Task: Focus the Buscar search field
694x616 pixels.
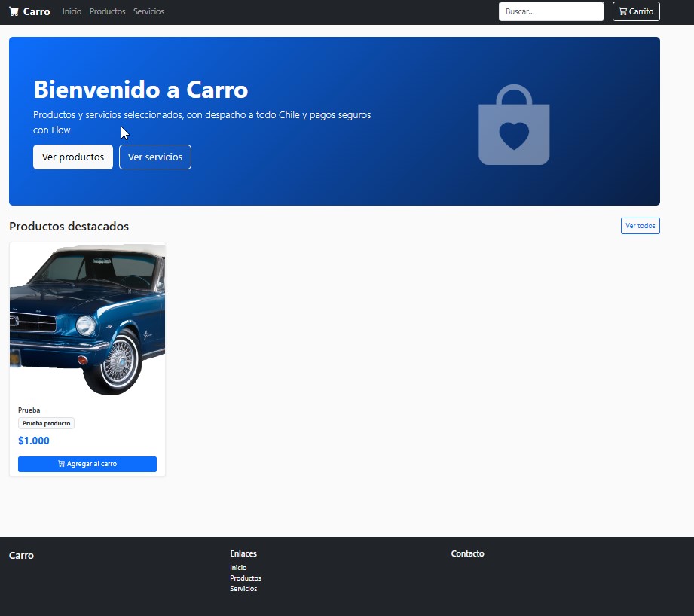Action: (x=551, y=11)
